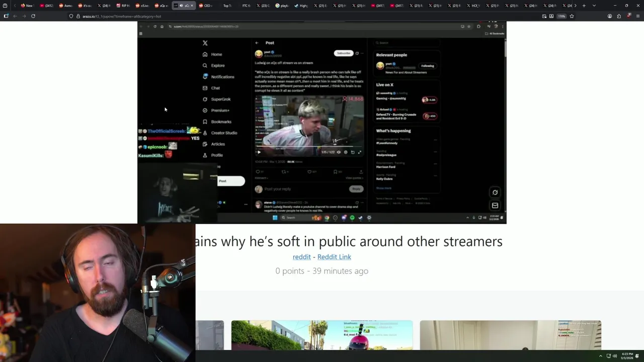Click Home in the X sidebar video
Viewport: 644px width, 362px height.
[212, 54]
